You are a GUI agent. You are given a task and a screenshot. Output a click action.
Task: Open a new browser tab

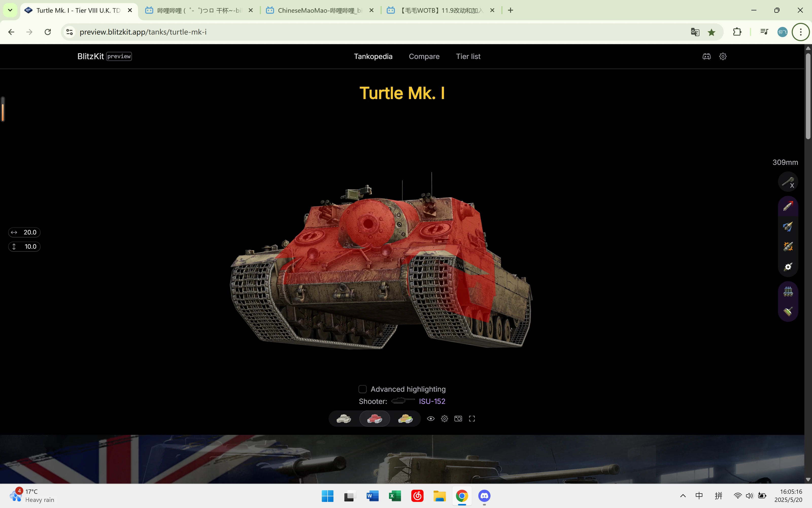click(510, 10)
